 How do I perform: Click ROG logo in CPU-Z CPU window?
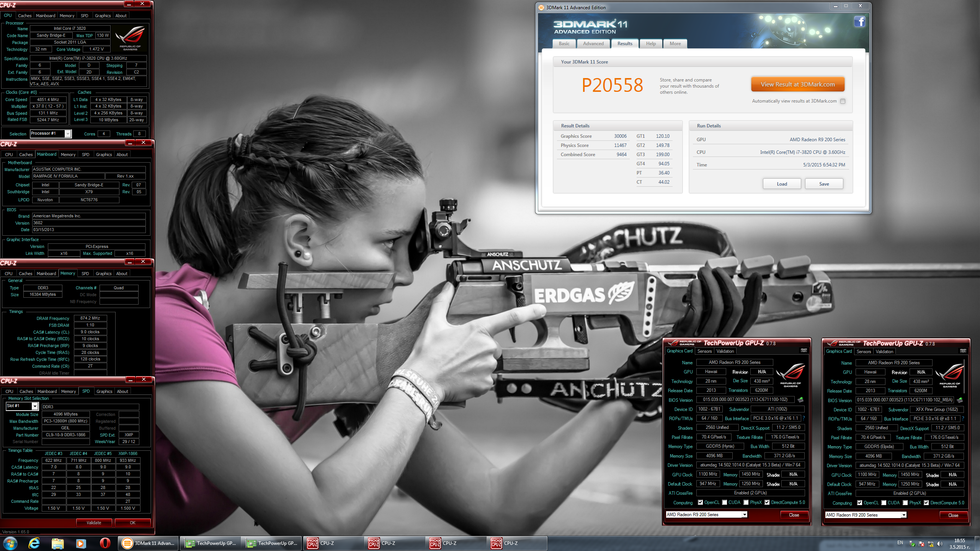click(130, 38)
